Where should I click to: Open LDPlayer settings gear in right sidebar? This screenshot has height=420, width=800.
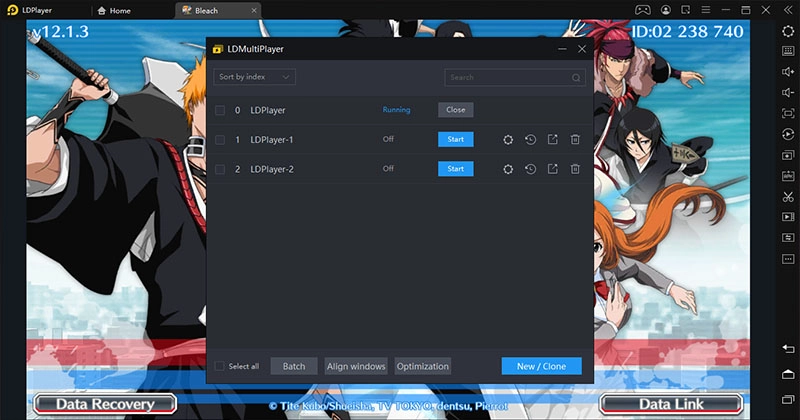tap(788, 31)
